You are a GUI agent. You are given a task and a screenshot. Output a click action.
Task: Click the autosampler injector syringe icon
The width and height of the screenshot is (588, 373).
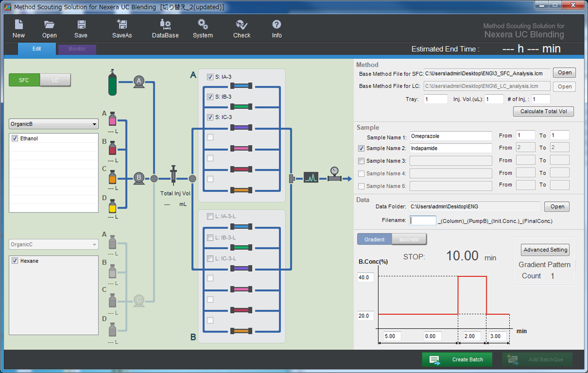click(x=173, y=176)
